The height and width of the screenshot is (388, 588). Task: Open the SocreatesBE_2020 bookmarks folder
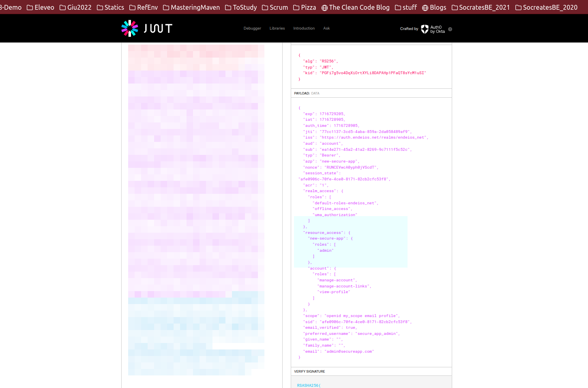point(546,7)
